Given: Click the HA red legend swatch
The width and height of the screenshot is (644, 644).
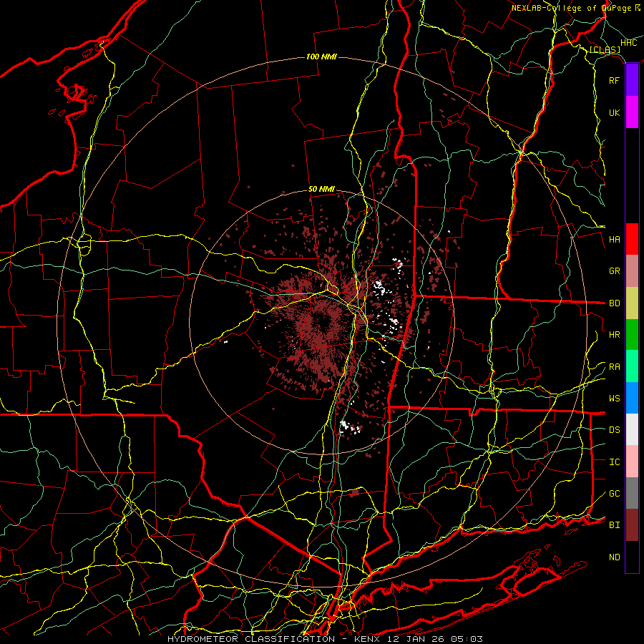Looking at the screenshot, I should pyautogui.click(x=632, y=239).
